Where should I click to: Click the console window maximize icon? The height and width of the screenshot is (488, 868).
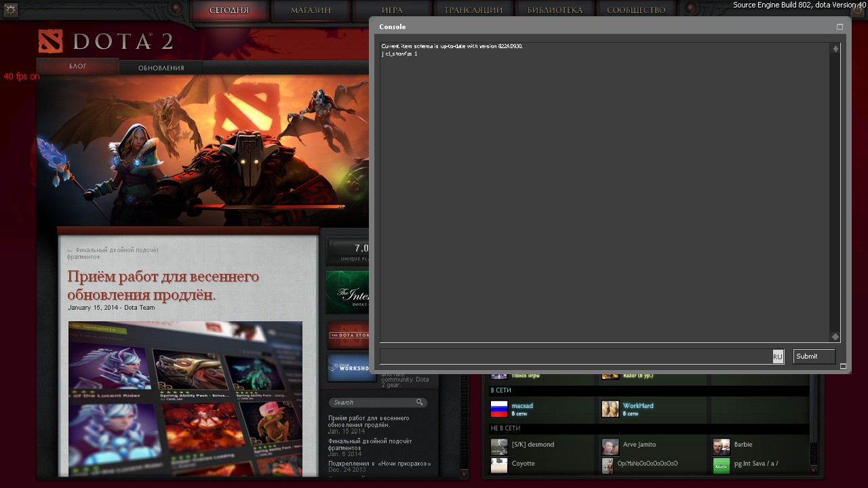(x=840, y=27)
